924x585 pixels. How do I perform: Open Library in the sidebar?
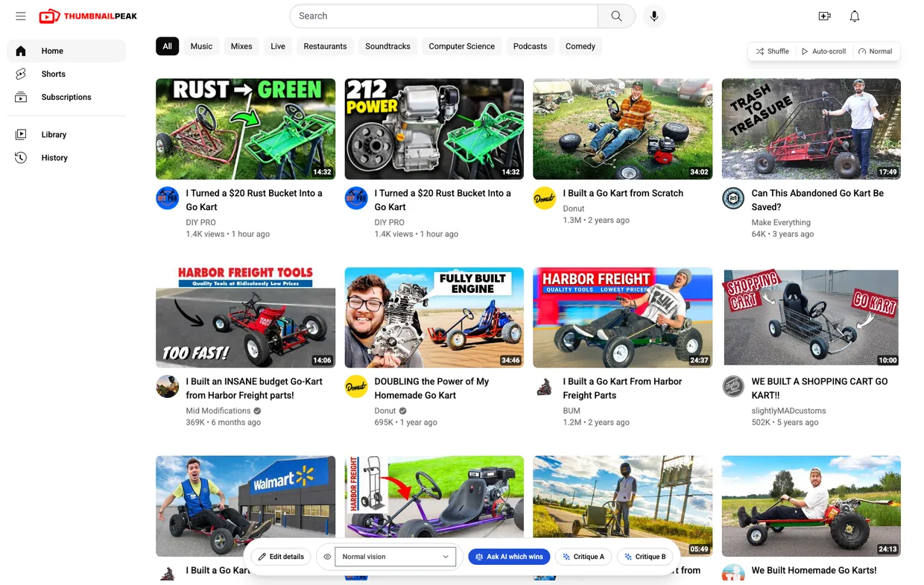66,134
